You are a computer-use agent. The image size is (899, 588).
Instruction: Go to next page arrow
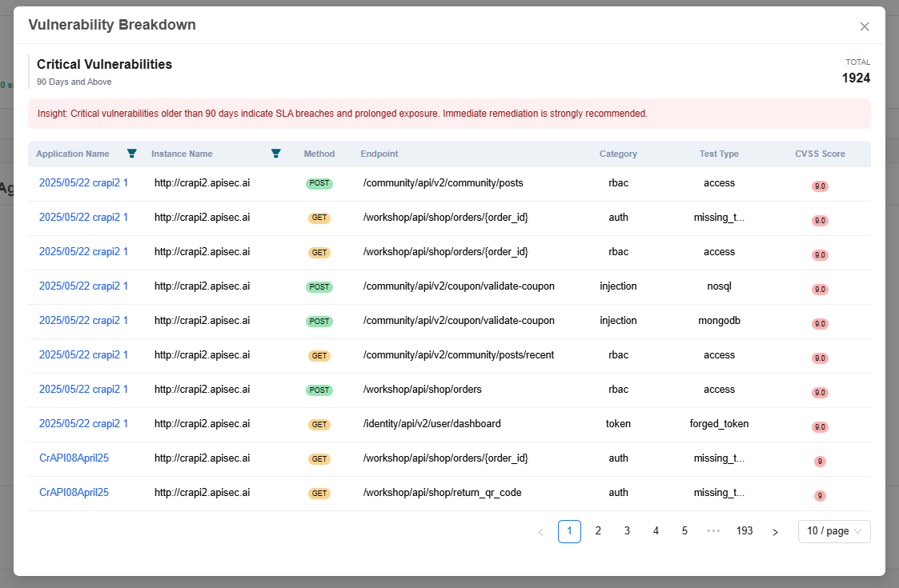tap(774, 532)
